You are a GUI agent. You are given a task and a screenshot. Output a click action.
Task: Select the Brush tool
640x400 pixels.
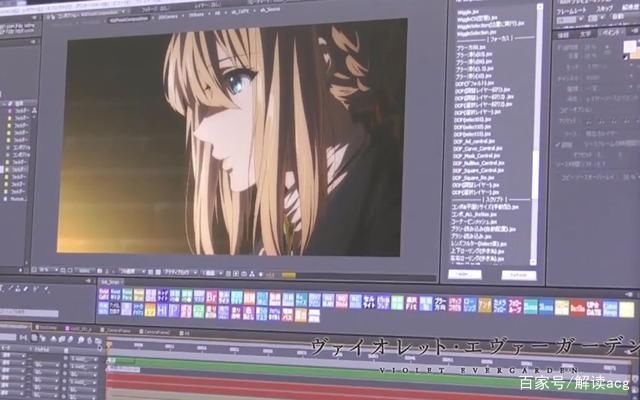coord(11,288)
